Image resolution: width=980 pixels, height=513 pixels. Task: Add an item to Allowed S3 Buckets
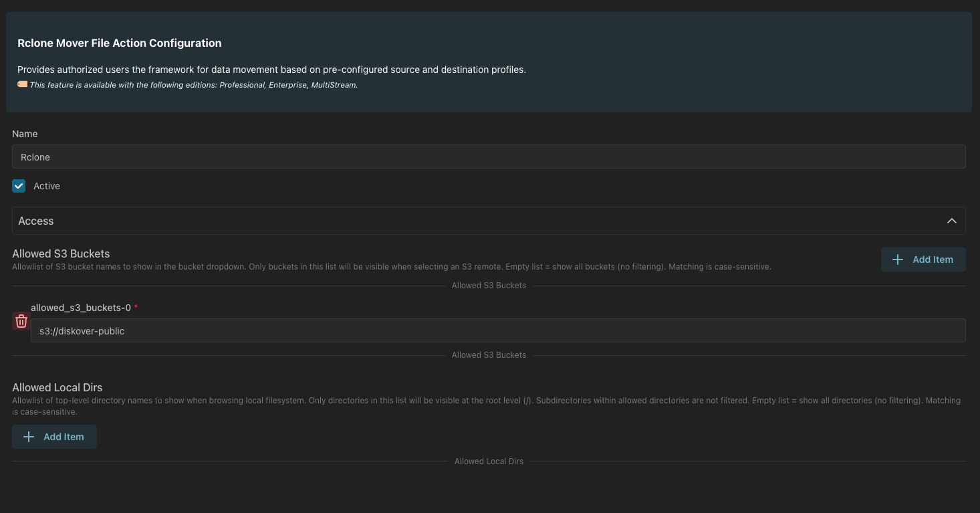click(x=923, y=260)
